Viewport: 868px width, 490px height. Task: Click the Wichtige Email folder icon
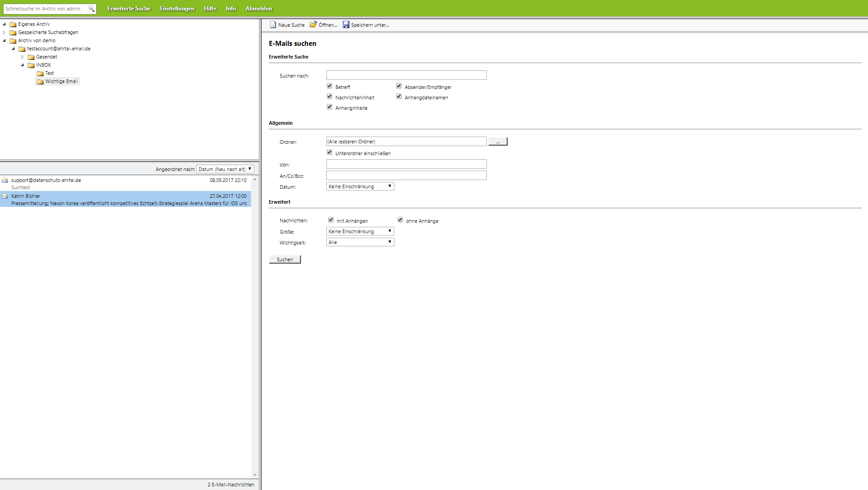coord(40,82)
